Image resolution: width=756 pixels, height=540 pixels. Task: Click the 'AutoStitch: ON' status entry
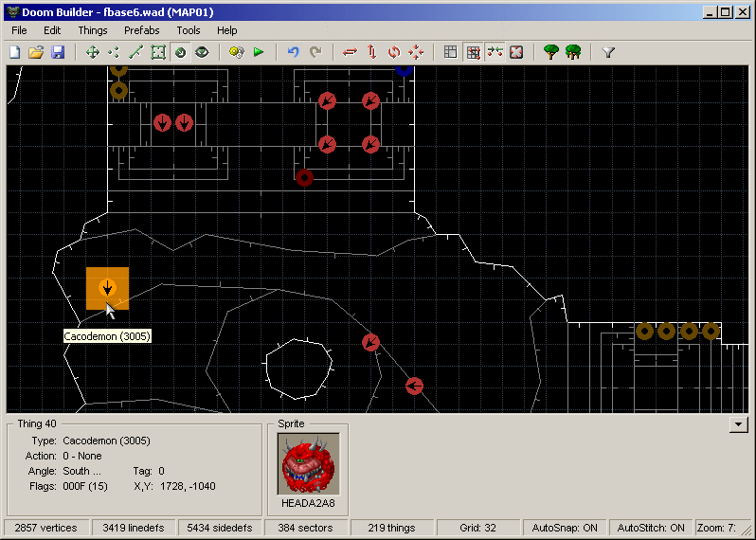tap(651, 528)
